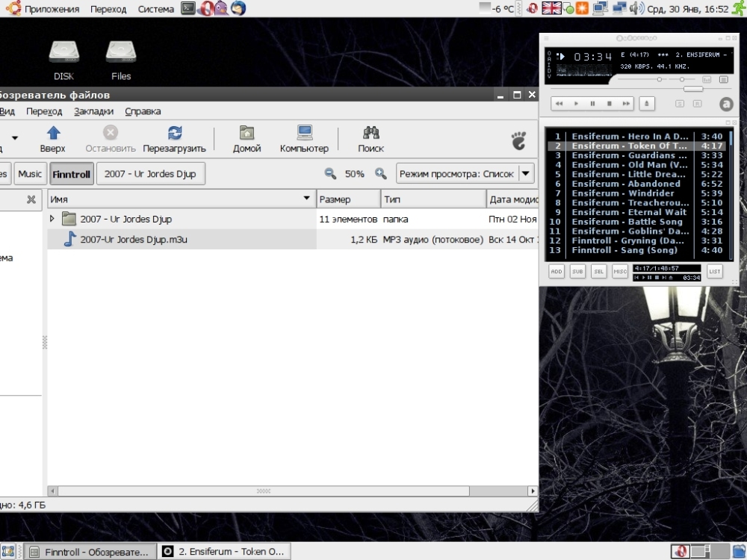
Task: Click the orange sun applet in the tray
Action: 582,8
